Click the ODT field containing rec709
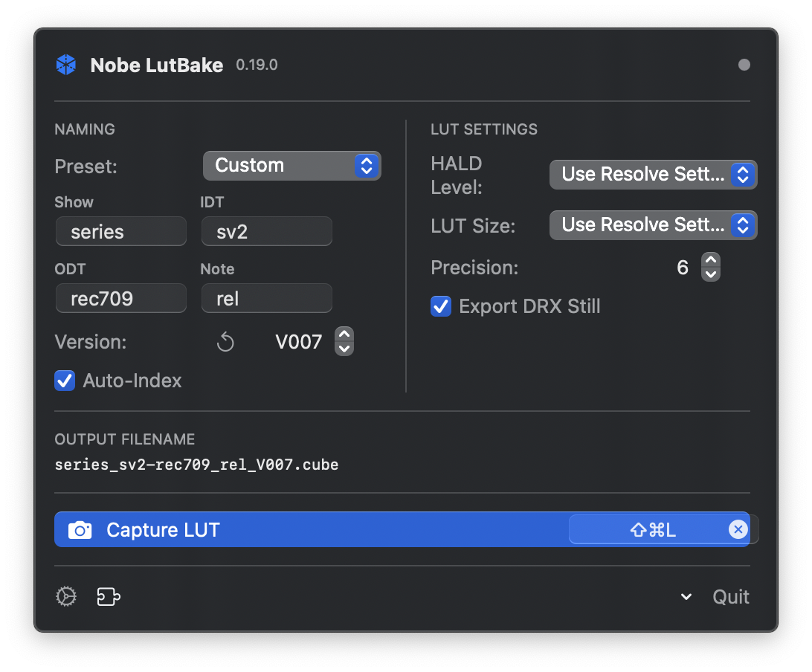The height and width of the screenshot is (672, 812). click(x=120, y=299)
